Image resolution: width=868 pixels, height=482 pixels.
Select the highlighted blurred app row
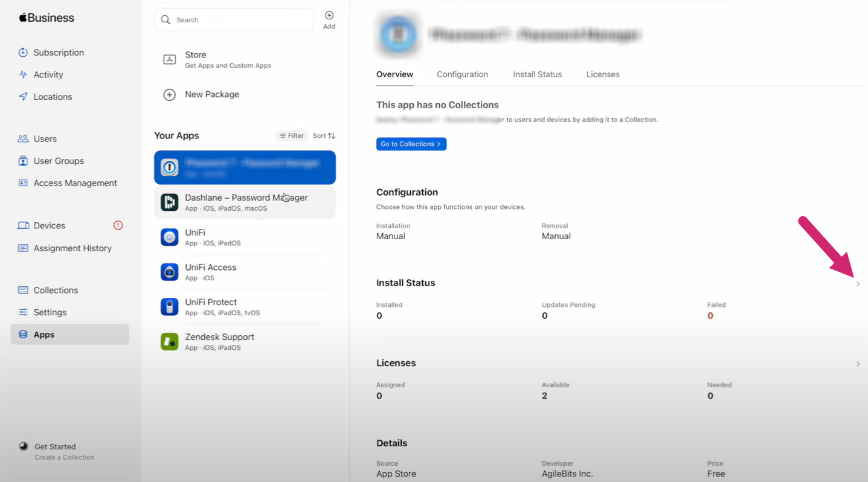coord(245,167)
